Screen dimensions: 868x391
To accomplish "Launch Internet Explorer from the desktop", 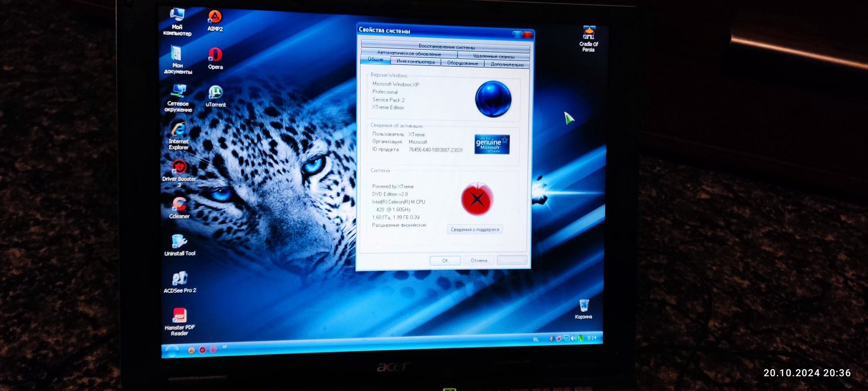I will coord(178,136).
